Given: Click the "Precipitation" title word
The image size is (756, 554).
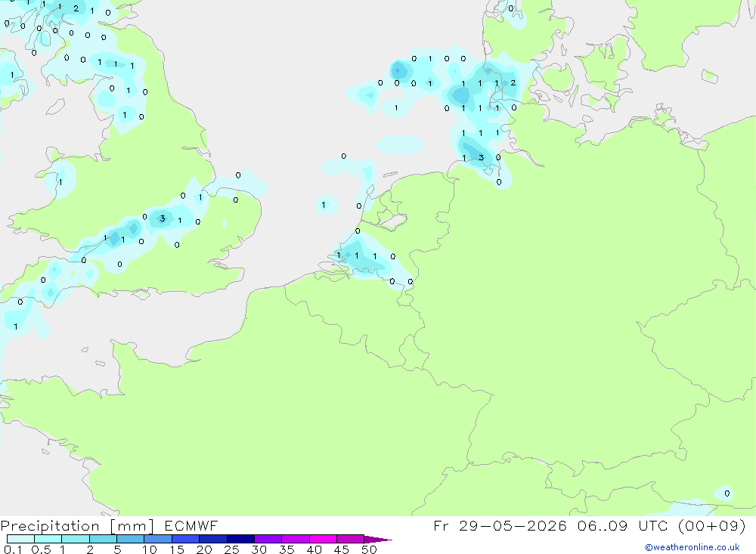Looking at the screenshot, I should pyautogui.click(x=50, y=526).
